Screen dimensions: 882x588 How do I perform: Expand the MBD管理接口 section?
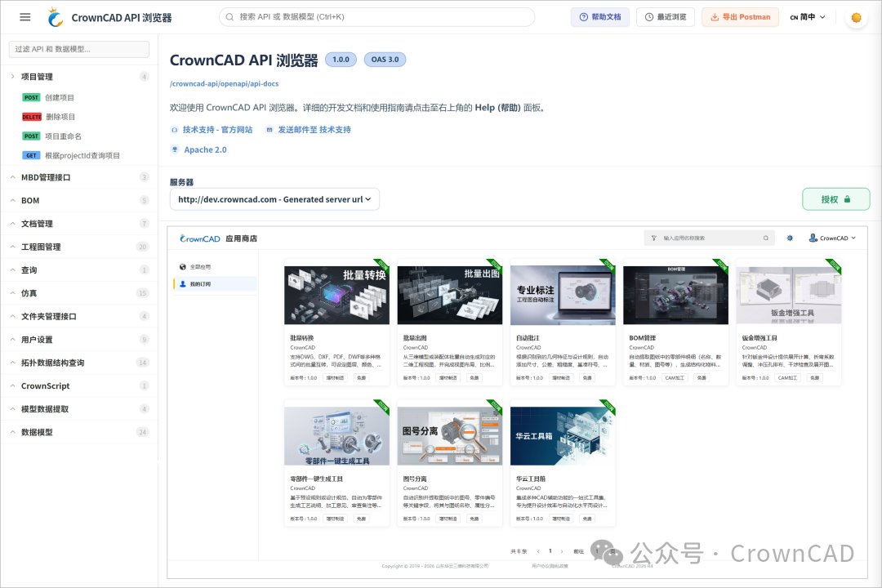coord(79,177)
